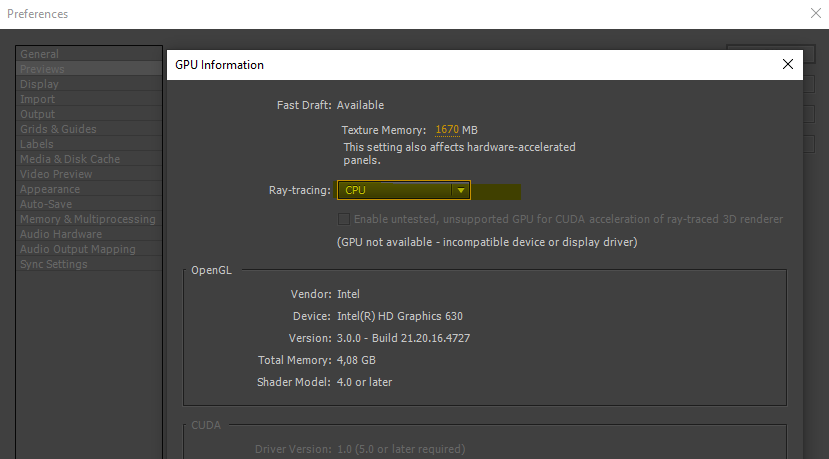
Task: Edit the Texture Memory value 1670
Action: [447, 130]
